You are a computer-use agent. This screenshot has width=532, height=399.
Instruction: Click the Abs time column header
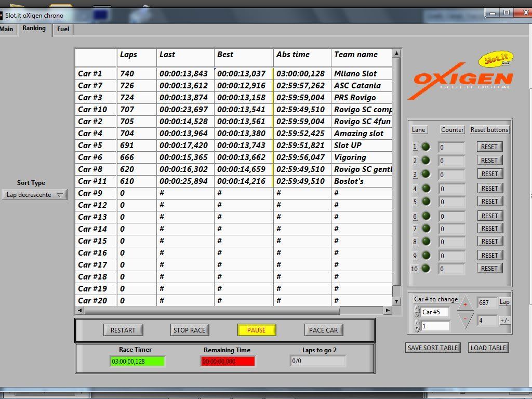click(x=302, y=58)
